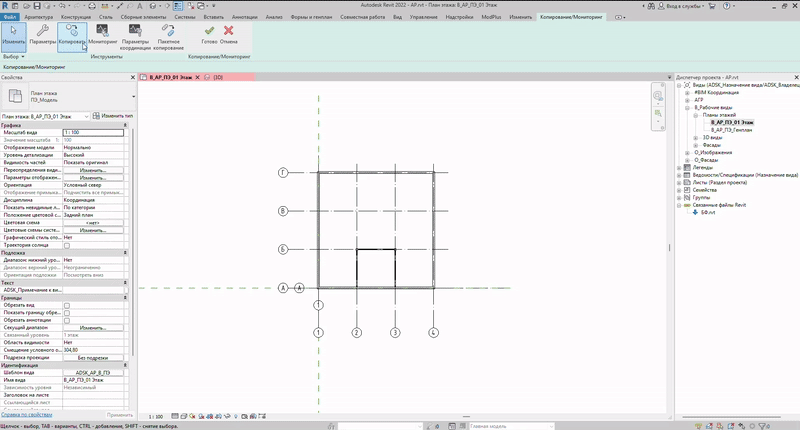Close the Свойства panel

click(133, 78)
